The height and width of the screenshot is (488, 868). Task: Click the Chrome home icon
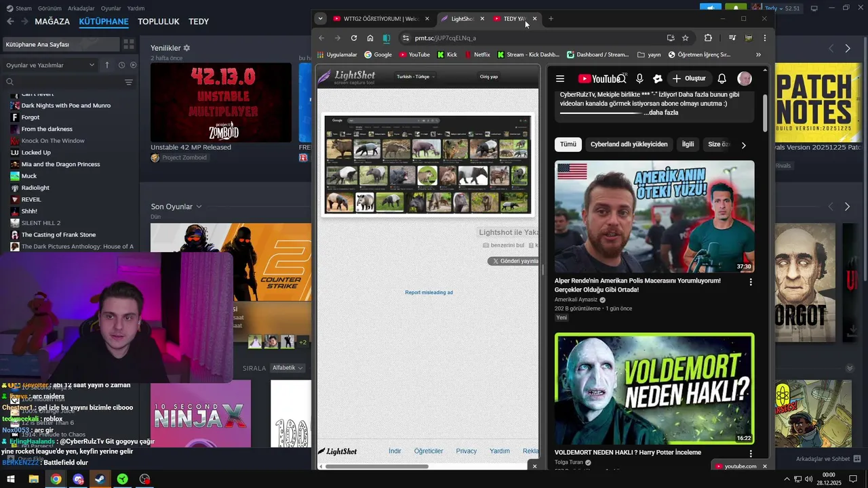[x=370, y=38]
